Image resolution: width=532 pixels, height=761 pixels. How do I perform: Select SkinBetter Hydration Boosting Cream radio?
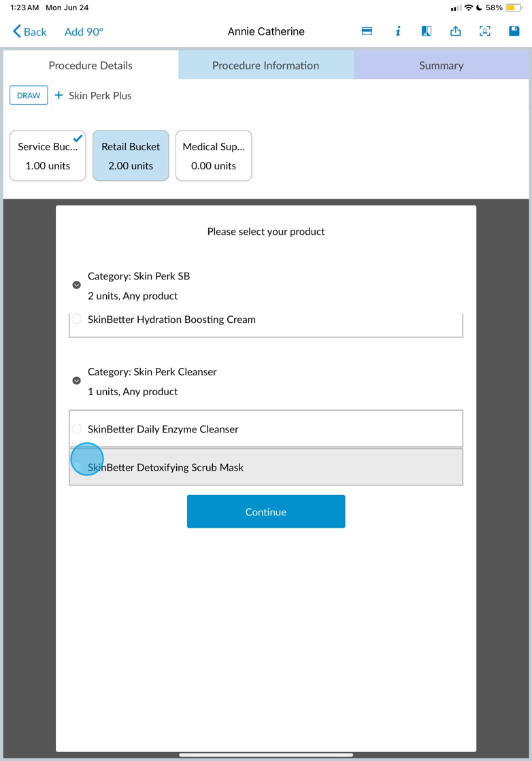coord(77,319)
